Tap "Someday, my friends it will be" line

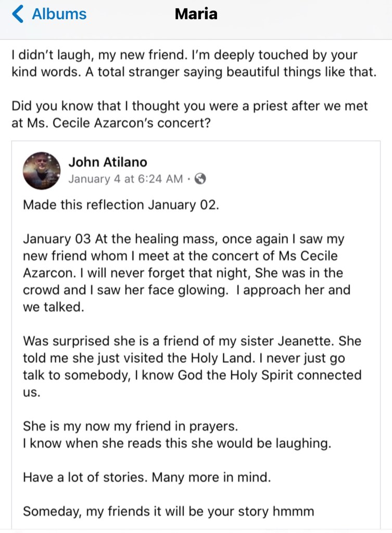point(168,511)
